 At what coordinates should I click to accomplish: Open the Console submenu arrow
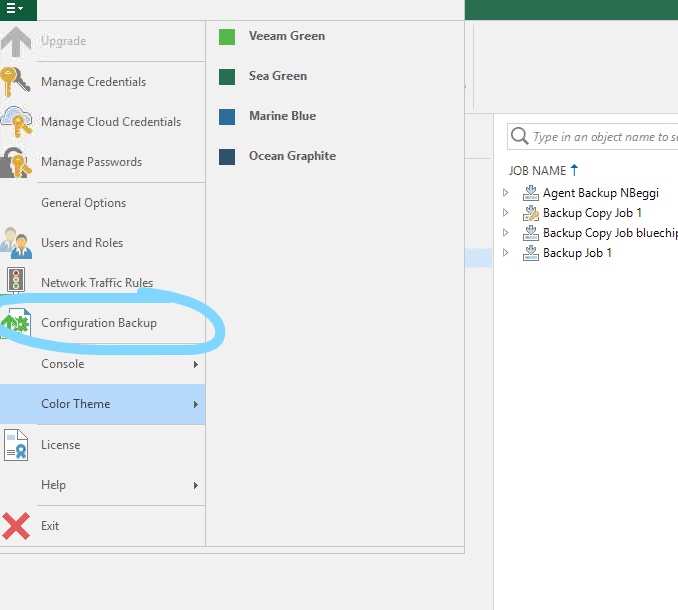[195, 364]
